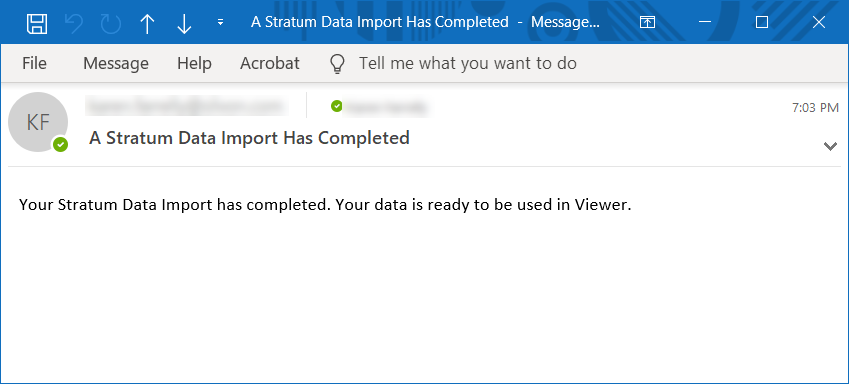Click the lightbulb Tell me icon

pos(337,64)
